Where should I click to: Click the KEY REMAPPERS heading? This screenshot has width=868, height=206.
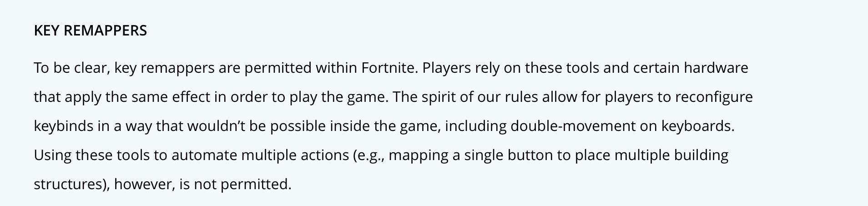click(x=90, y=30)
